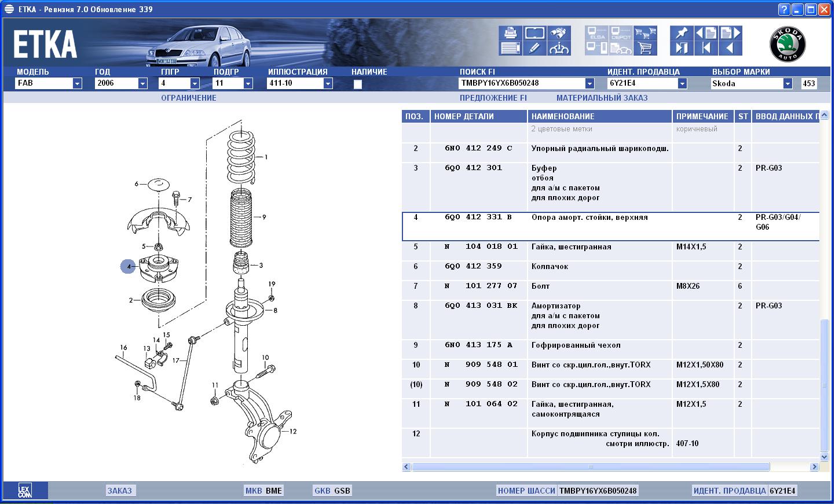Expand the ВЫБОР МАРКИ dropdown showing Skoda
This screenshot has width=835, height=504.
[788, 83]
